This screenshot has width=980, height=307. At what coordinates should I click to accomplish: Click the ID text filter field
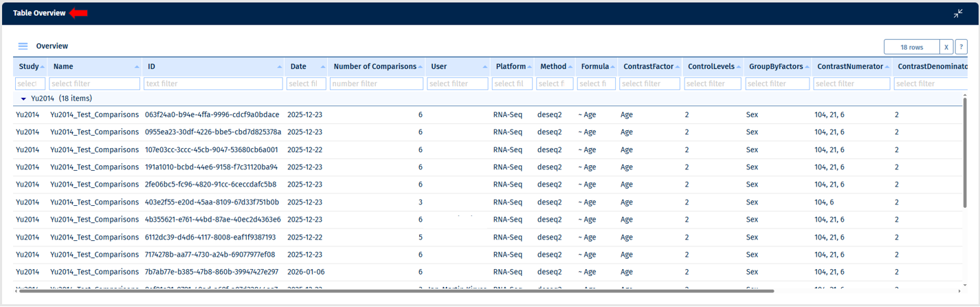(213, 84)
